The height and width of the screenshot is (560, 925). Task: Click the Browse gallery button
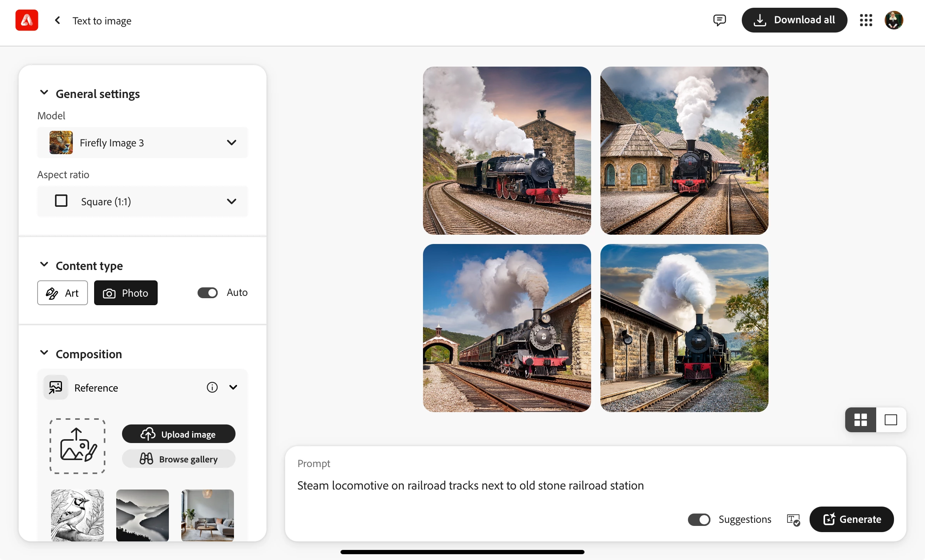coord(179,459)
